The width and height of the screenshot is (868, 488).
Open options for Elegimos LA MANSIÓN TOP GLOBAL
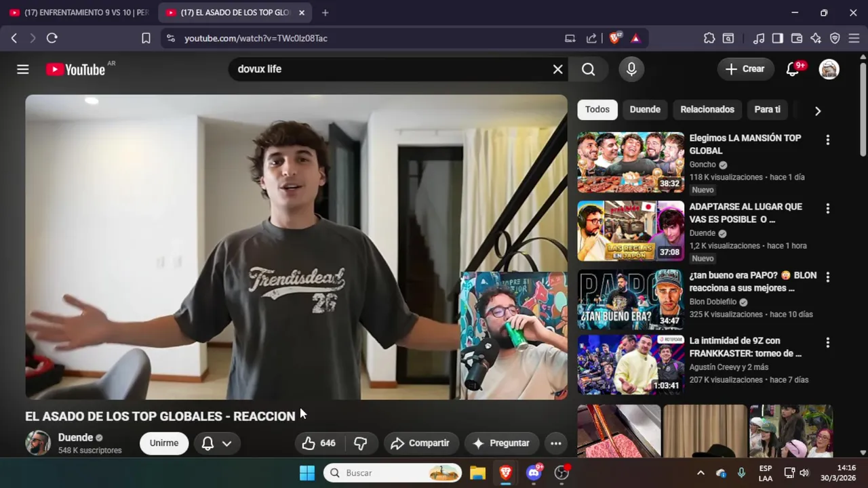click(827, 140)
